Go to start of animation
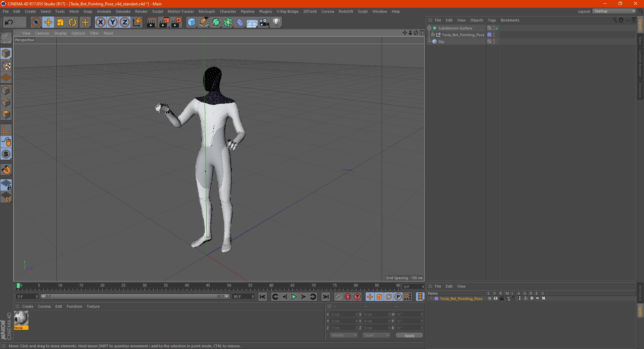Screen dimensions: 644x349 263,297
